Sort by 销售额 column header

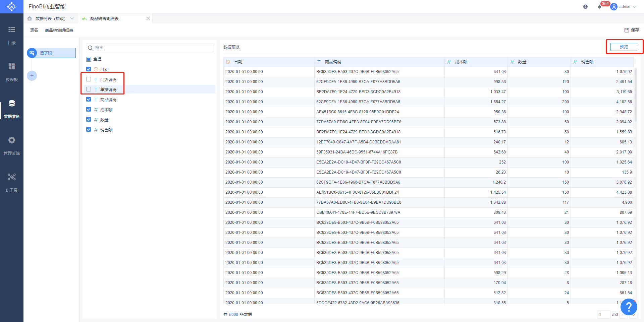pos(587,62)
